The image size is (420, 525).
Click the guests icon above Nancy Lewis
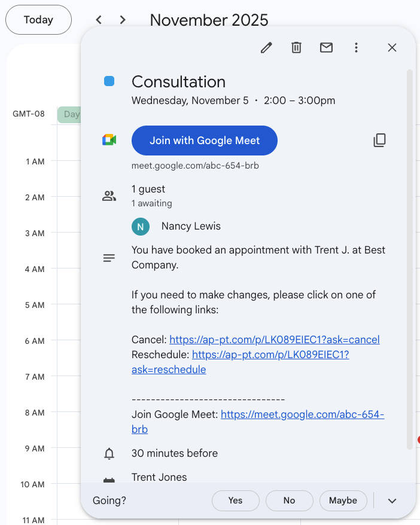tap(109, 195)
